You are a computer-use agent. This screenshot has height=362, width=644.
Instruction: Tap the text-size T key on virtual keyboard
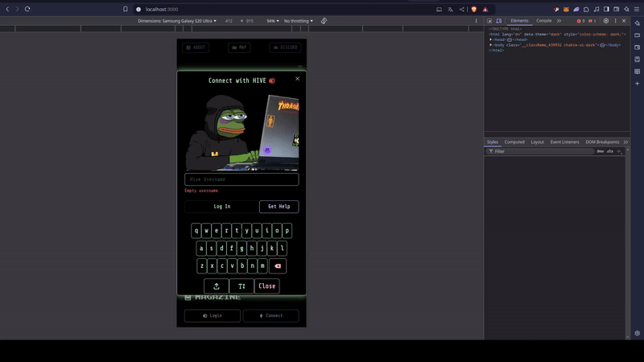click(242, 286)
